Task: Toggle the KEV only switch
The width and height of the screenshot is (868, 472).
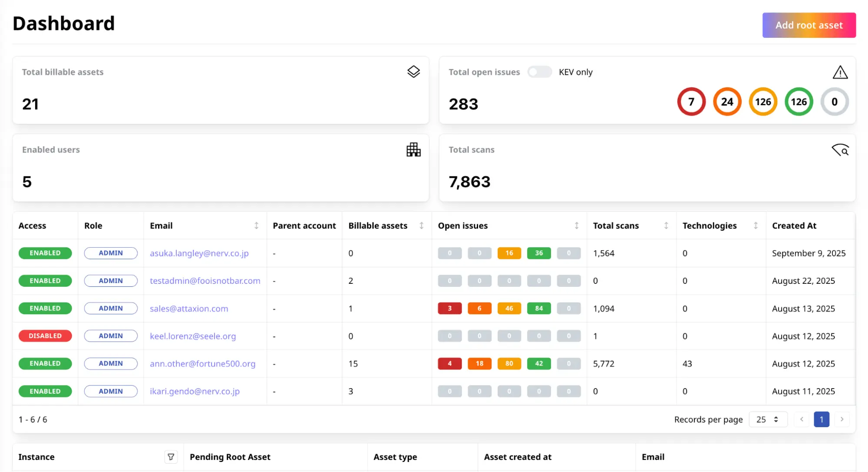Action: (x=539, y=72)
